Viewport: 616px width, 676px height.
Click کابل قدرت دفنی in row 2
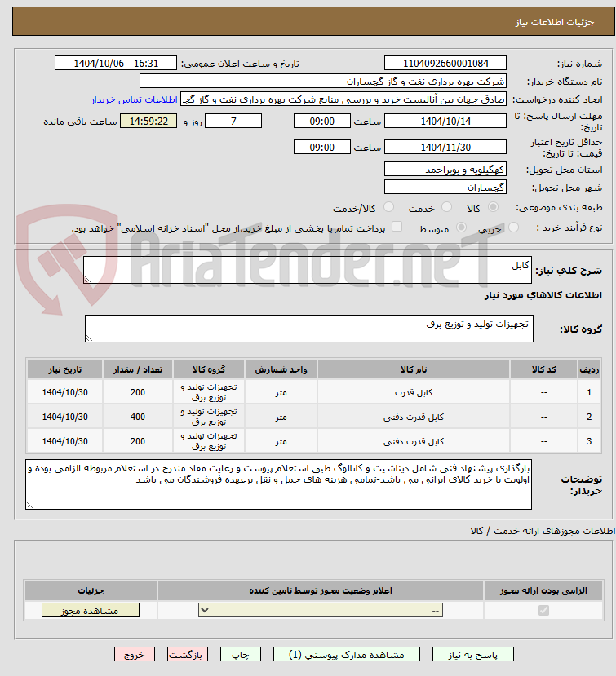(414, 418)
